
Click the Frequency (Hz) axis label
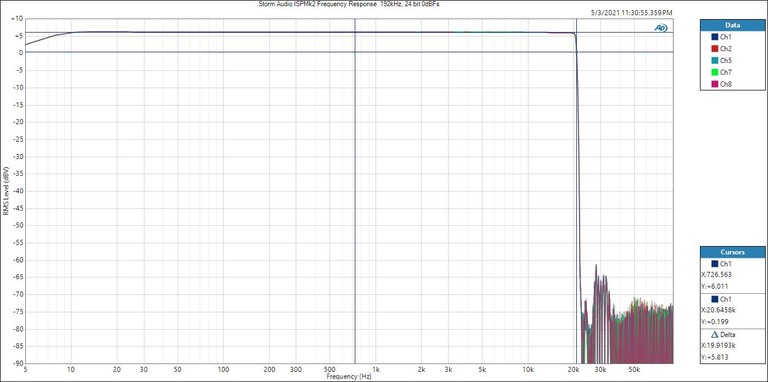349,377
